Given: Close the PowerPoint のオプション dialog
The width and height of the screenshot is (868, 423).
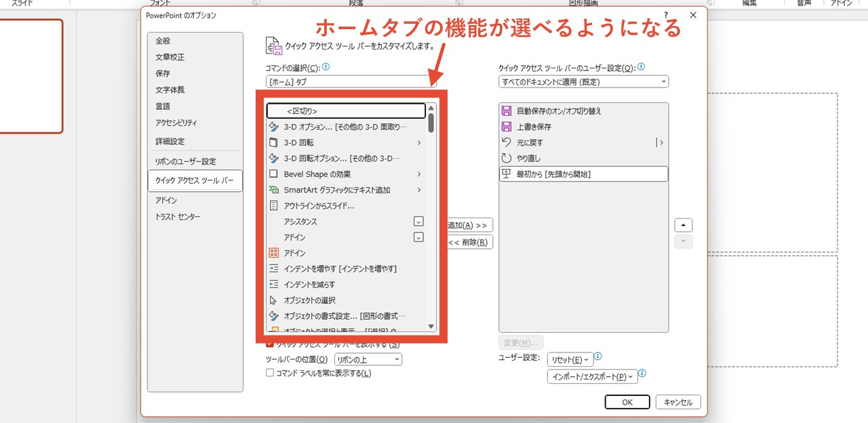Looking at the screenshot, I should [x=693, y=15].
